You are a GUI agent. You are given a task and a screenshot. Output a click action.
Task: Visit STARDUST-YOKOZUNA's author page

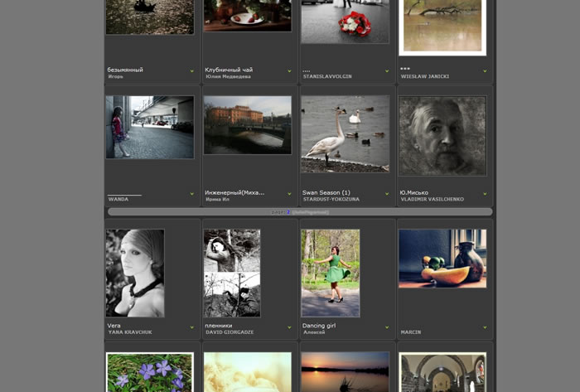point(331,200)
